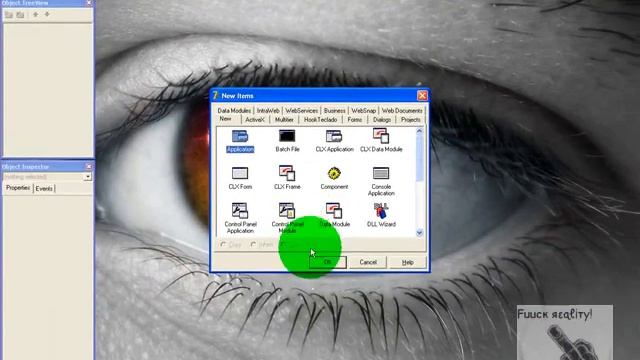Select the CLX Form icon
Screen dimensions: 640x360
click(x=240, y=173)
